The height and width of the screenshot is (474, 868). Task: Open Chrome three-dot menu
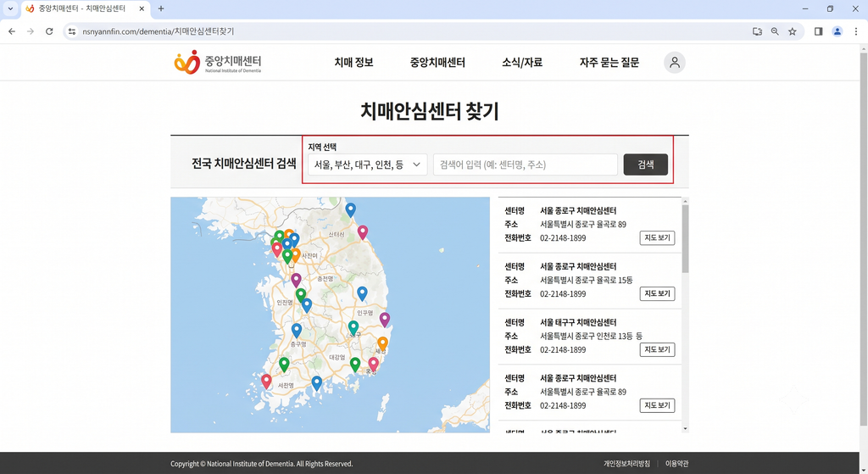[856, 31]
